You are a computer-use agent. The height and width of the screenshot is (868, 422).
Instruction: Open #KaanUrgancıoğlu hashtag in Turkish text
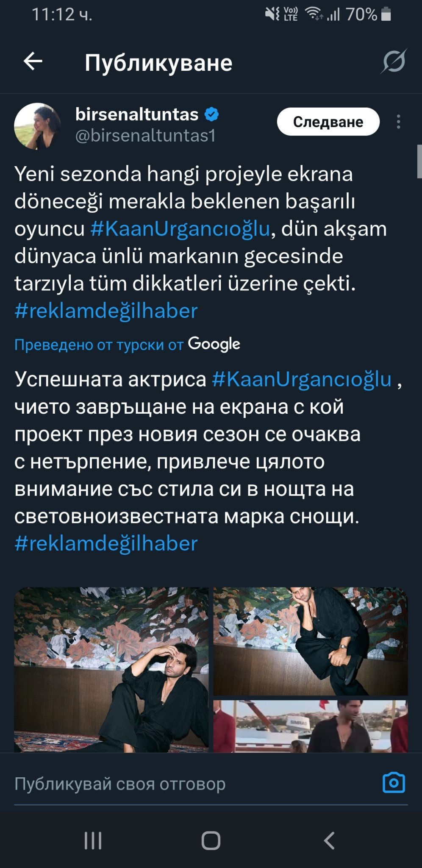180,229
